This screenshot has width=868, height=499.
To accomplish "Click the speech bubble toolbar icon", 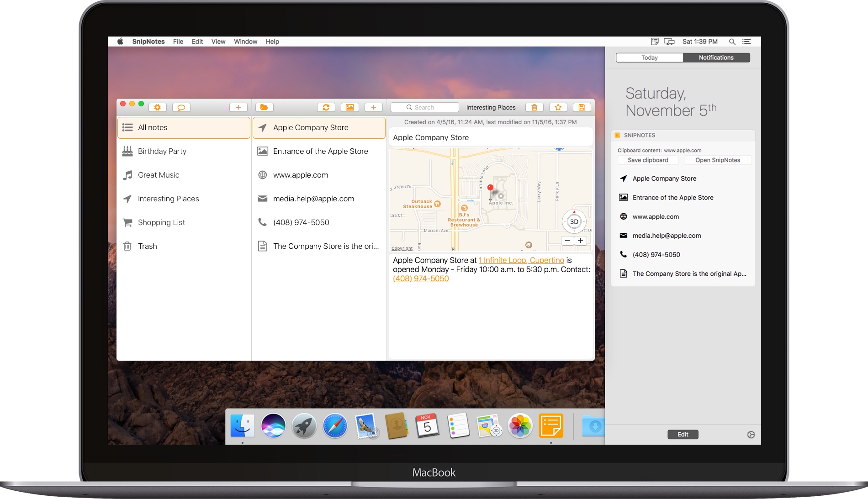I will coord(181,107).
